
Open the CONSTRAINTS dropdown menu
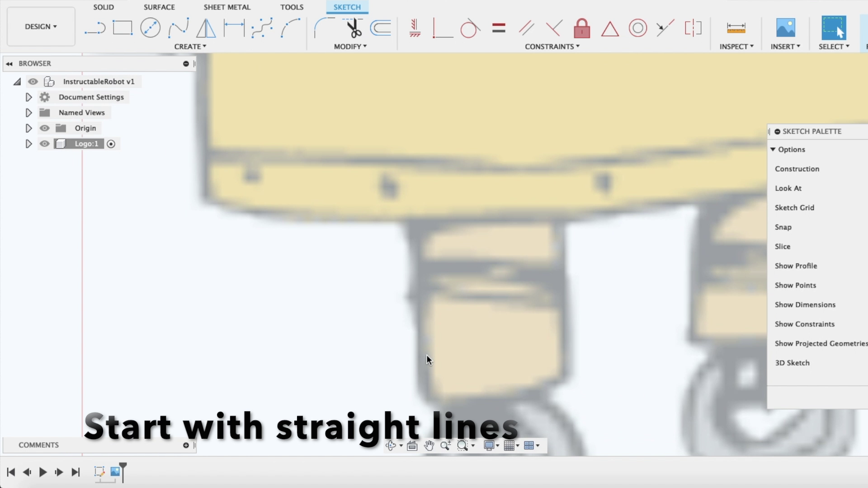pos(552,47)
